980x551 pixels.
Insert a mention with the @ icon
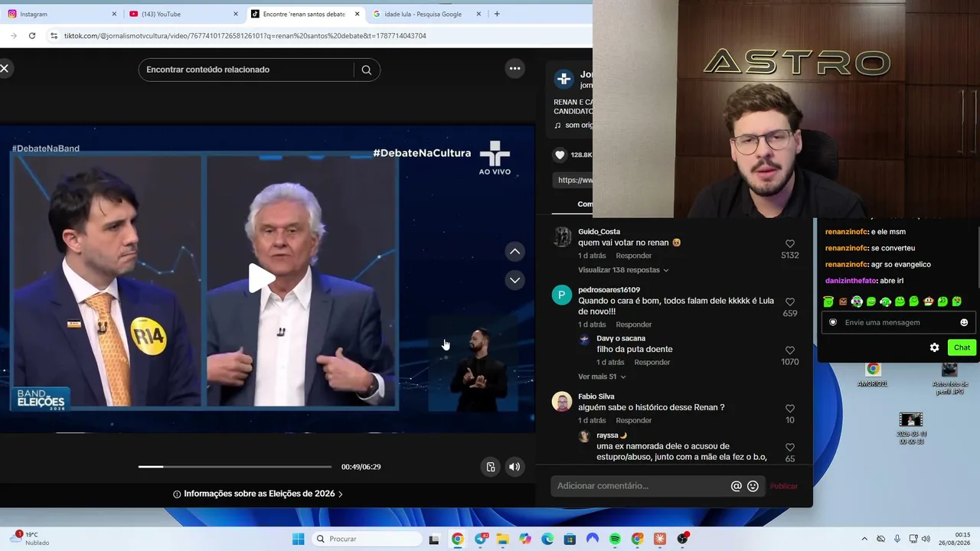[737, 486]
